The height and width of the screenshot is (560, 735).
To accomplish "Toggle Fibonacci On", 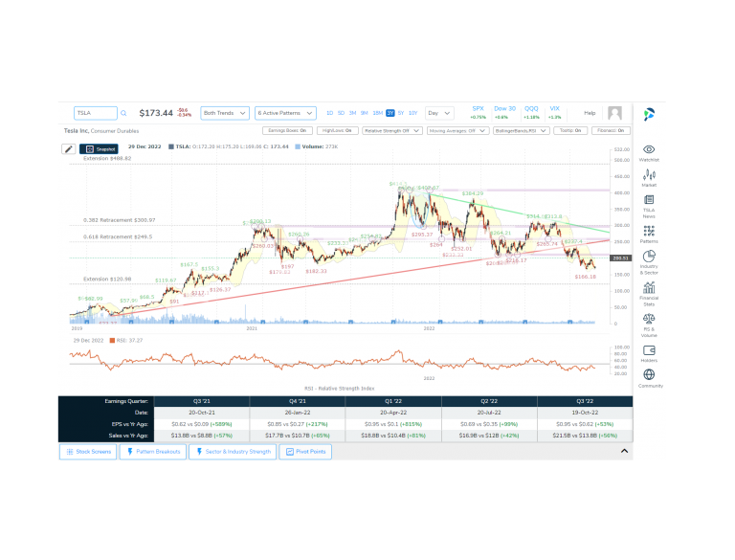I will [x=611, y=131].
